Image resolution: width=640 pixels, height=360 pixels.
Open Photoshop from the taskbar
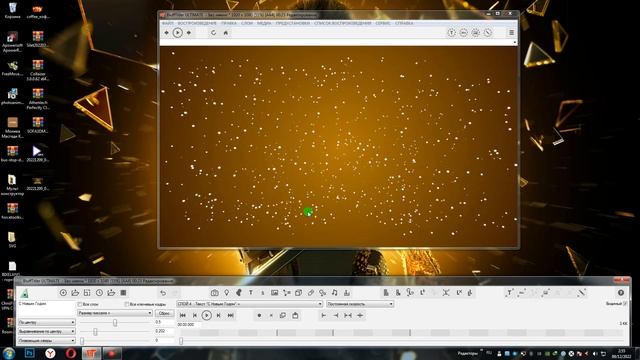[29, 353]
